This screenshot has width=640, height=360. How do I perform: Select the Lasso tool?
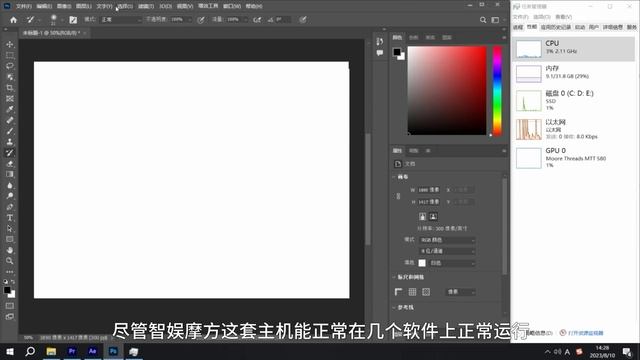pyautogui.click(x=10, y=66)
